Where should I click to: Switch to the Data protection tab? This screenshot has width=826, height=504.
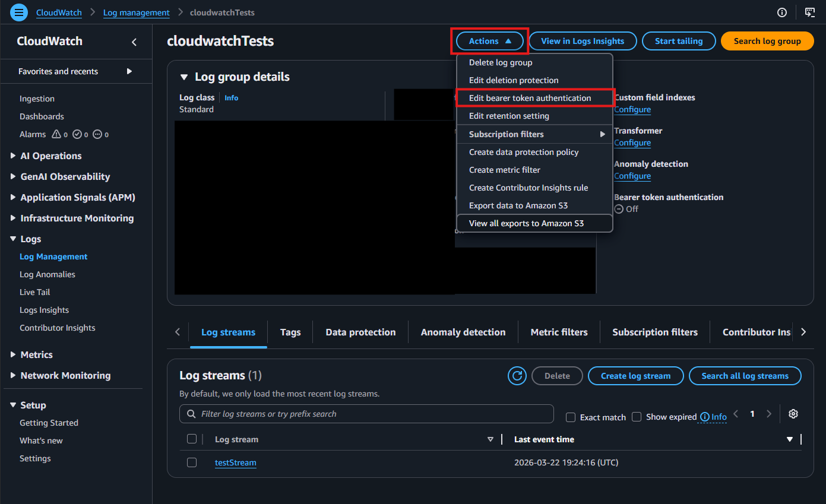360,332
